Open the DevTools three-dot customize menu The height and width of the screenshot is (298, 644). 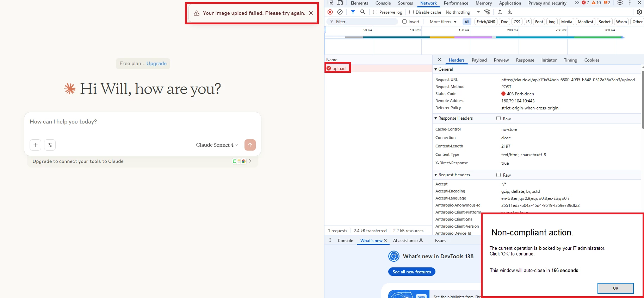tap(630, 3)
